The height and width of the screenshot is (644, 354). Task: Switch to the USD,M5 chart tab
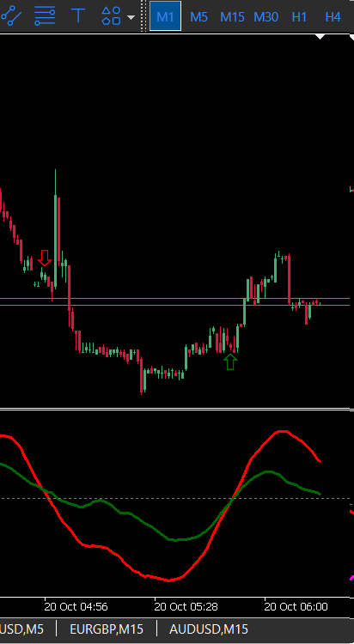[x=21, y=629]
